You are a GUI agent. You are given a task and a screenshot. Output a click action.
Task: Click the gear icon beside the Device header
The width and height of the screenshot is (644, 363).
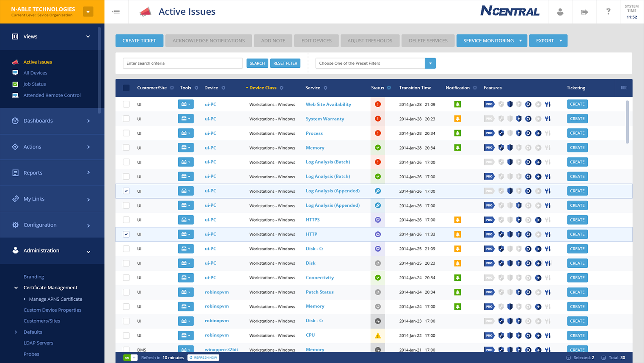click(223, 88)
